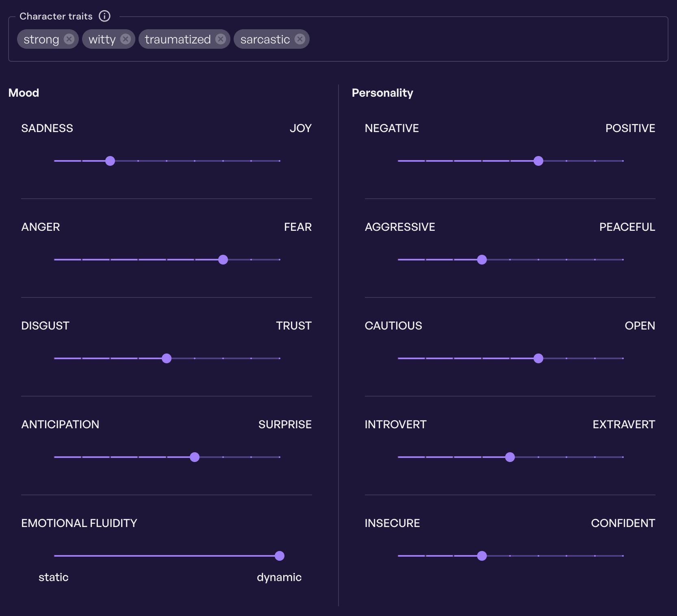Open the Character traits info icon
This screenshot has height=616, width=677.
coord(104,16)
